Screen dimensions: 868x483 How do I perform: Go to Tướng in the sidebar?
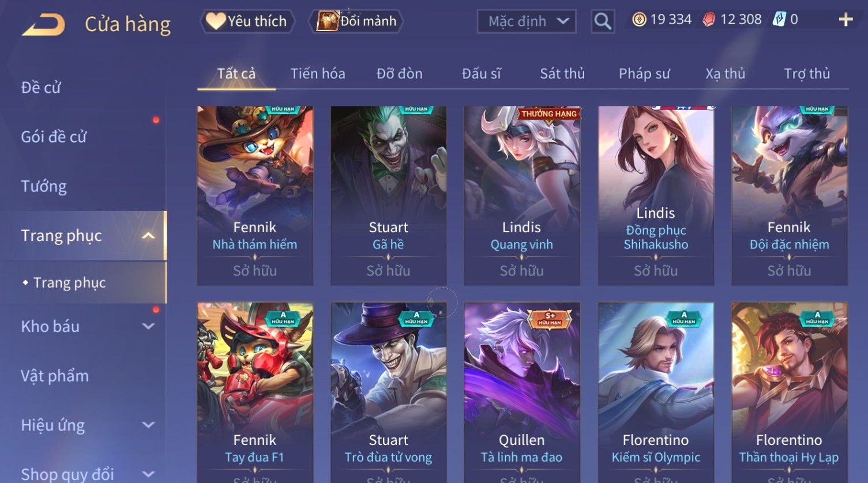tap(44, 186)
